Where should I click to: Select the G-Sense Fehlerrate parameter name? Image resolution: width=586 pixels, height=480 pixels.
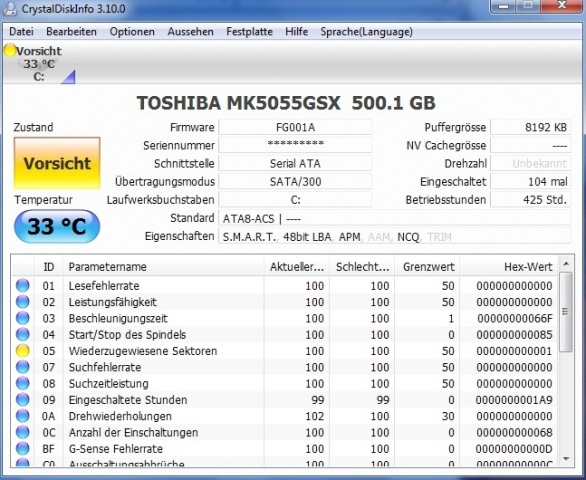(115, 449)
